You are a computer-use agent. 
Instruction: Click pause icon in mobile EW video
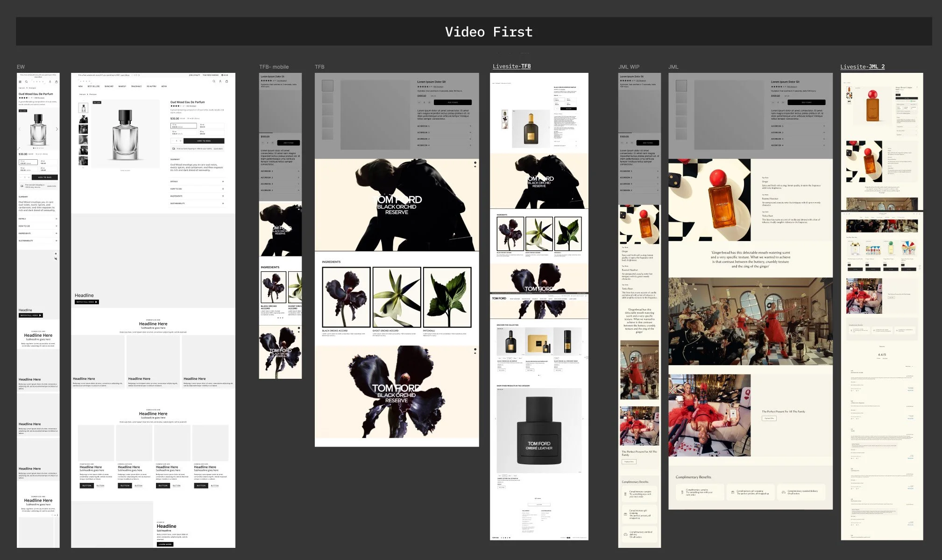pos(56,254)
